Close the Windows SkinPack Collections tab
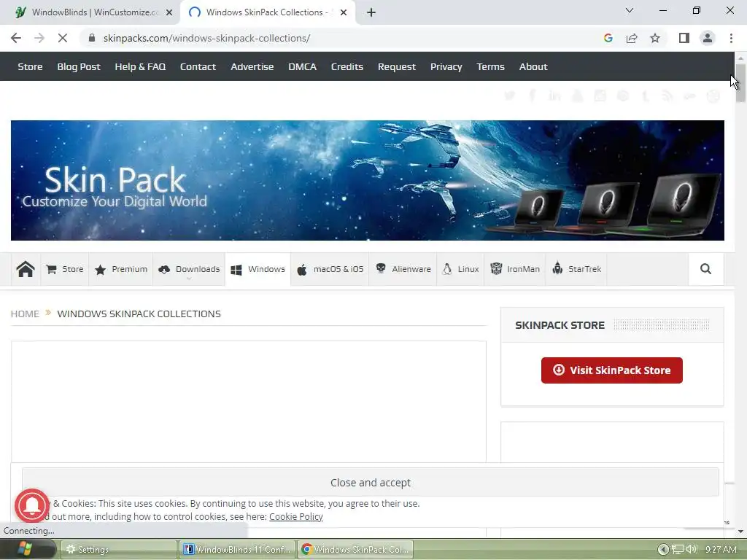 [x=344, y=12]
